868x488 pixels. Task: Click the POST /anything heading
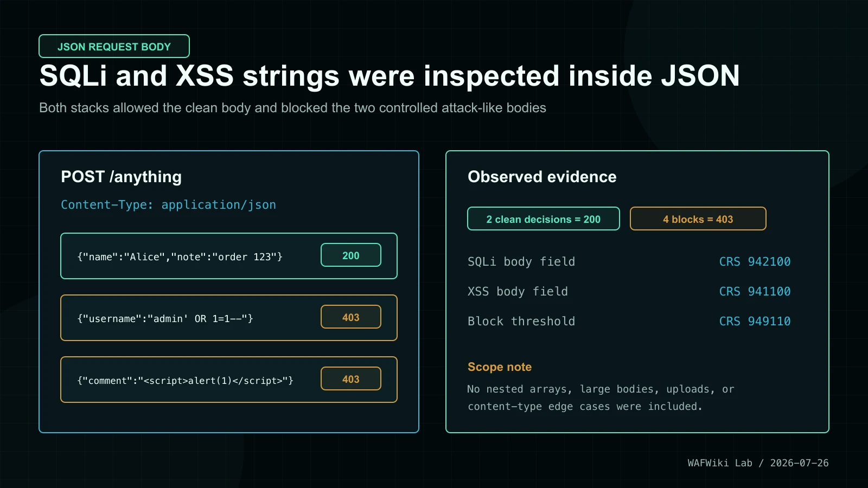coord(121,177)
